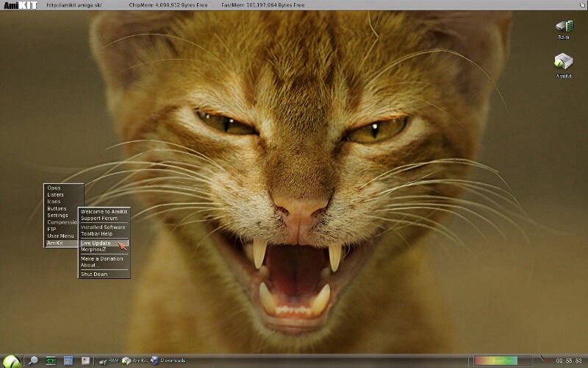
Task: Click the blue window icon in taskbar
Action: (68, 361)
